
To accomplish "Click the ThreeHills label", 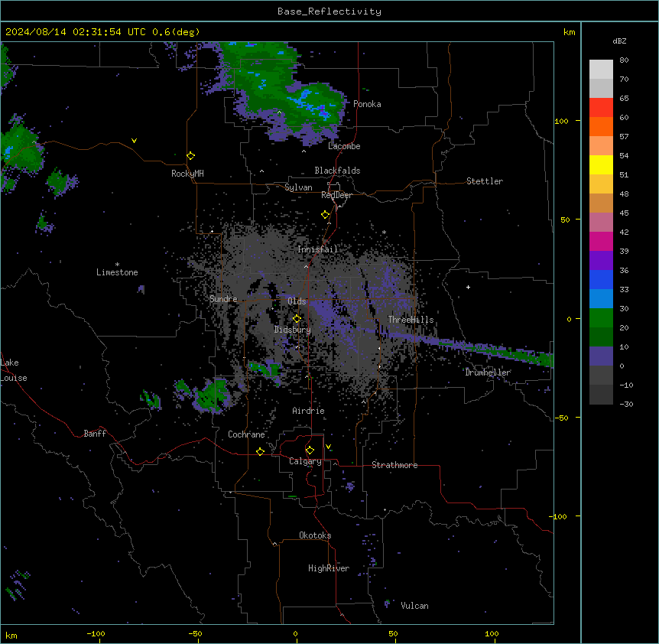I will coord(411,320).
